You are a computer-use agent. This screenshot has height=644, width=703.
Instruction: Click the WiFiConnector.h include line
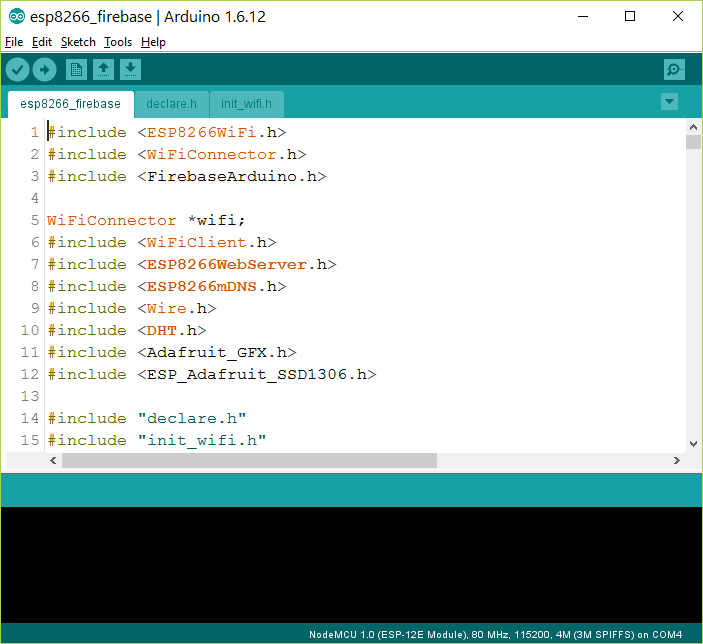pos(177,154)
